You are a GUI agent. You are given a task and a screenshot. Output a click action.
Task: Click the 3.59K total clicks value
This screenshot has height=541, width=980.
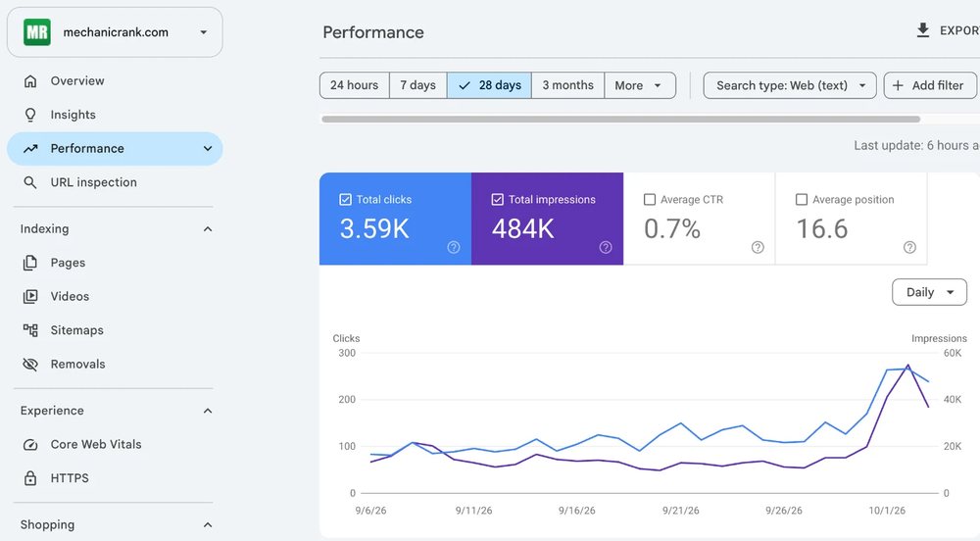[374, 228]
